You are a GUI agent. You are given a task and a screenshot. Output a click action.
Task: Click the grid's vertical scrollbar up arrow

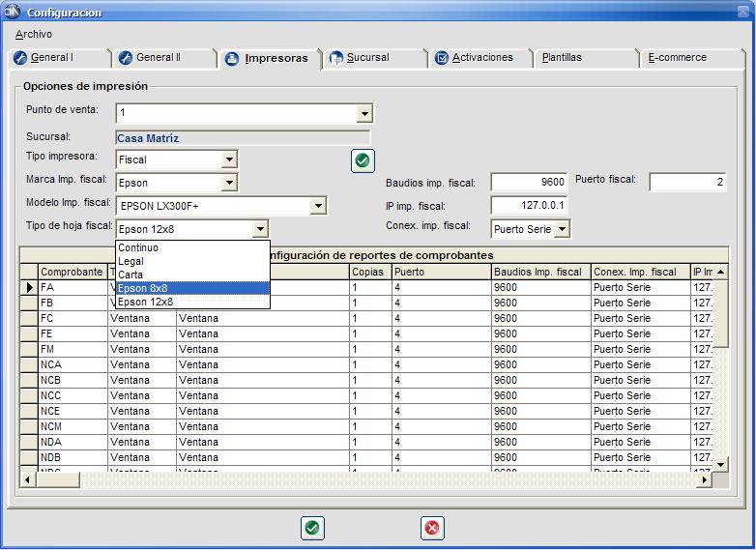coord(721,272)
